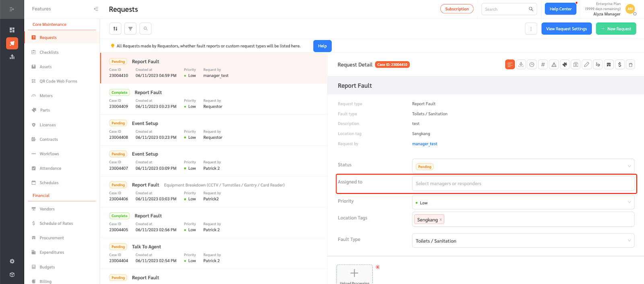644x284 pixels.
Task: Click the magnifier search icon above request list
Action: [x=145, y=29]
